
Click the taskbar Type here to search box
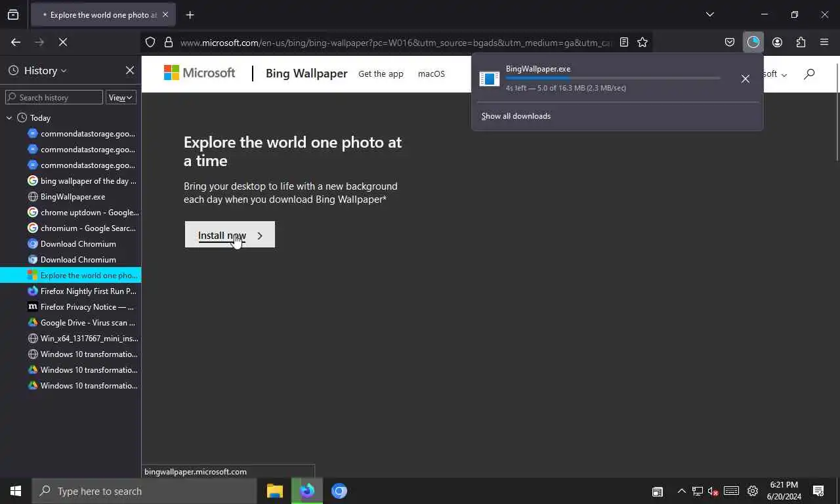coord(144,491)
